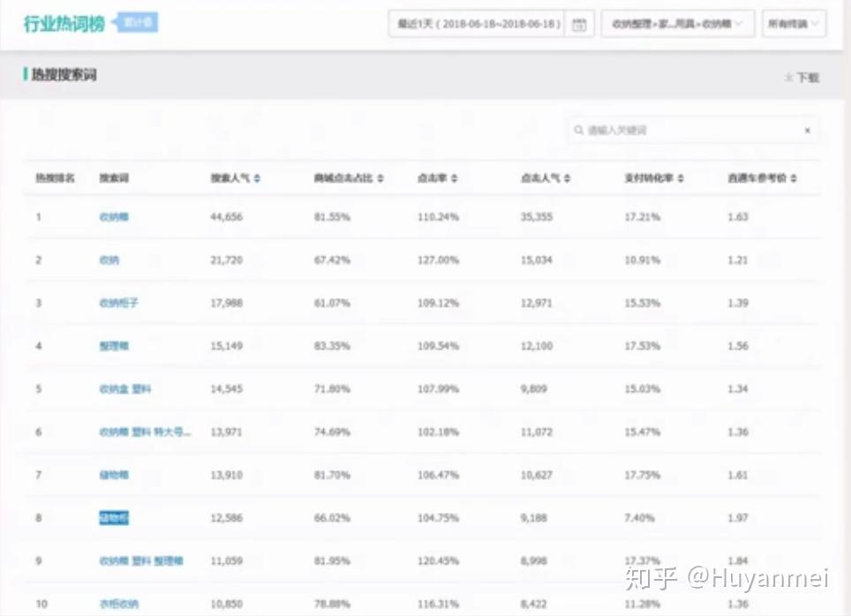The width and height of the screenshot is (851, 616).
Task: Click the 7.40% payment conversion cell
Action: pos(640,518)
